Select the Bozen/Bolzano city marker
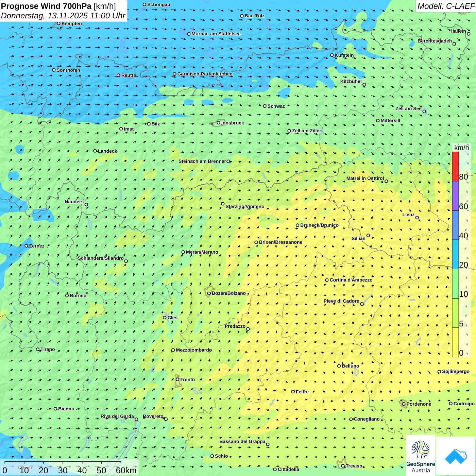The width and height of the screenshot is (476, 476). (209, 293)
